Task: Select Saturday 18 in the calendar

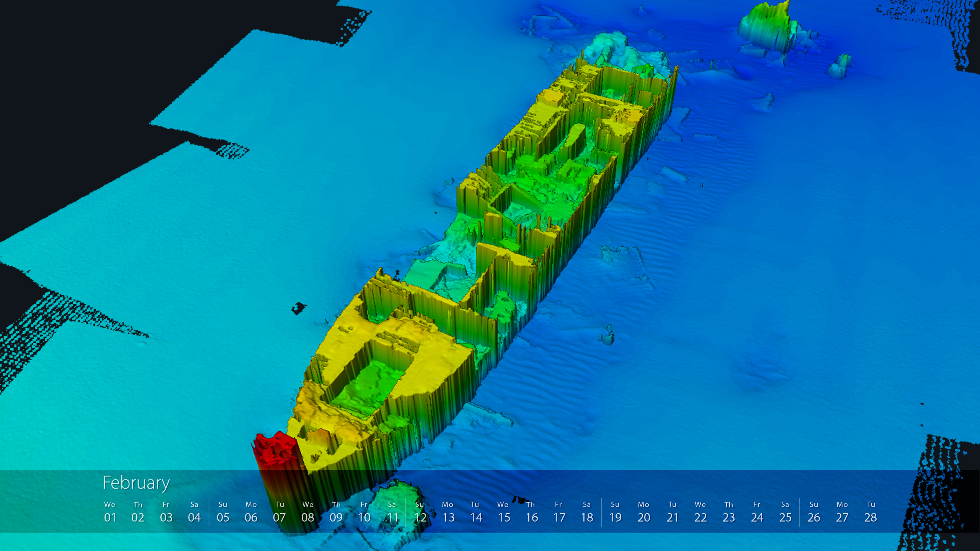Action: (587, 512)
